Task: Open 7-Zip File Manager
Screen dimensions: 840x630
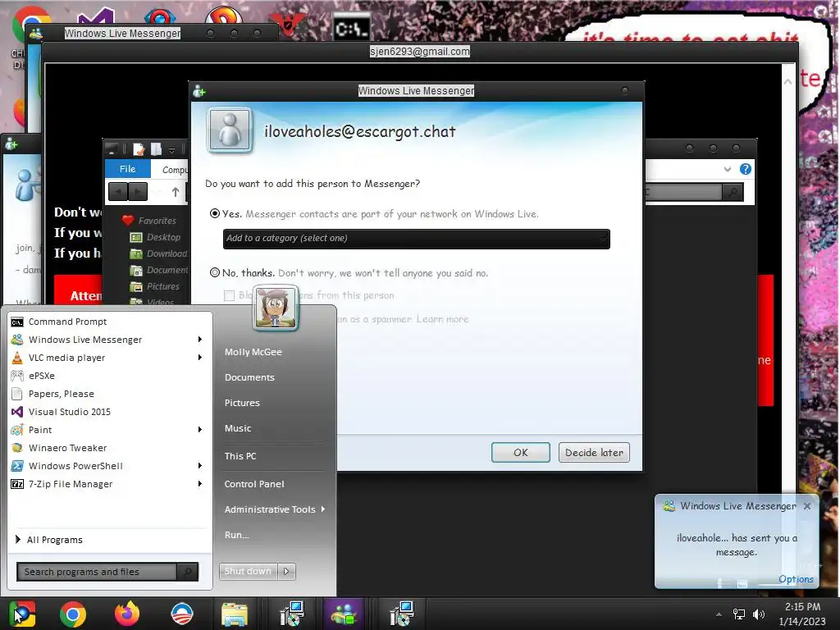Action: 71,484
